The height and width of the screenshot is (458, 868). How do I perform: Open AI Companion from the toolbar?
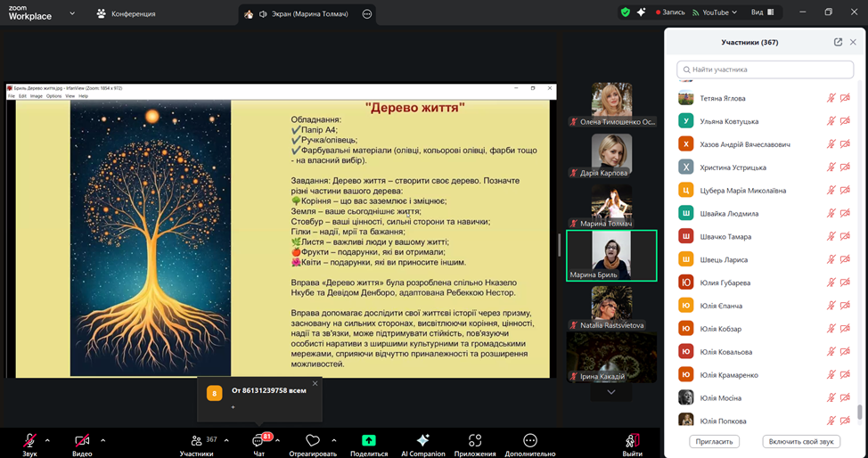(422, 440)
